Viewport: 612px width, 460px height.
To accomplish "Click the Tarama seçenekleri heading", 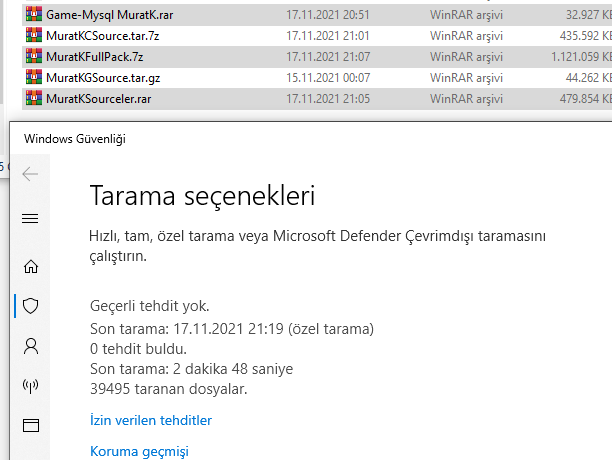I will tap(202, 195).
